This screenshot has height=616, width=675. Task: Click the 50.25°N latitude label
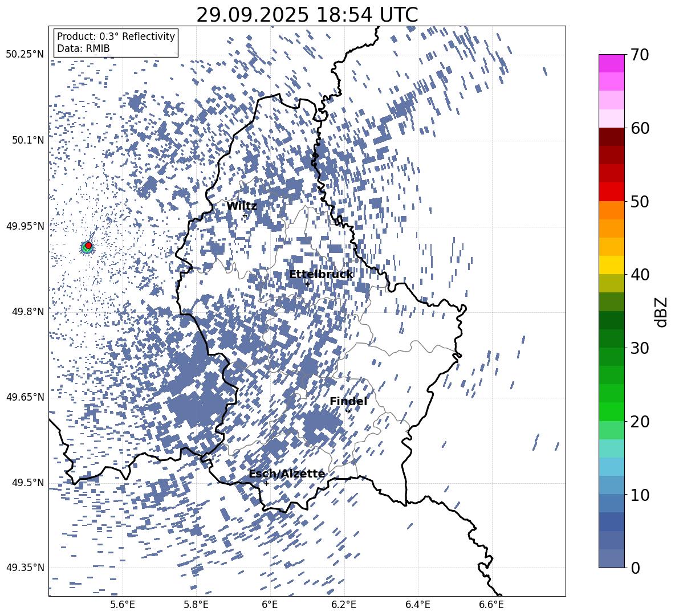[x=25, y=55]
